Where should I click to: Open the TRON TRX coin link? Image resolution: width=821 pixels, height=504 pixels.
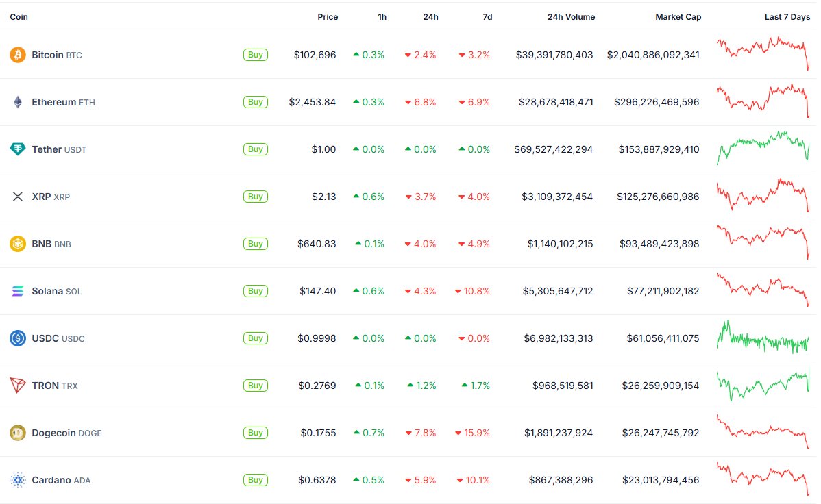pos(54,386)
